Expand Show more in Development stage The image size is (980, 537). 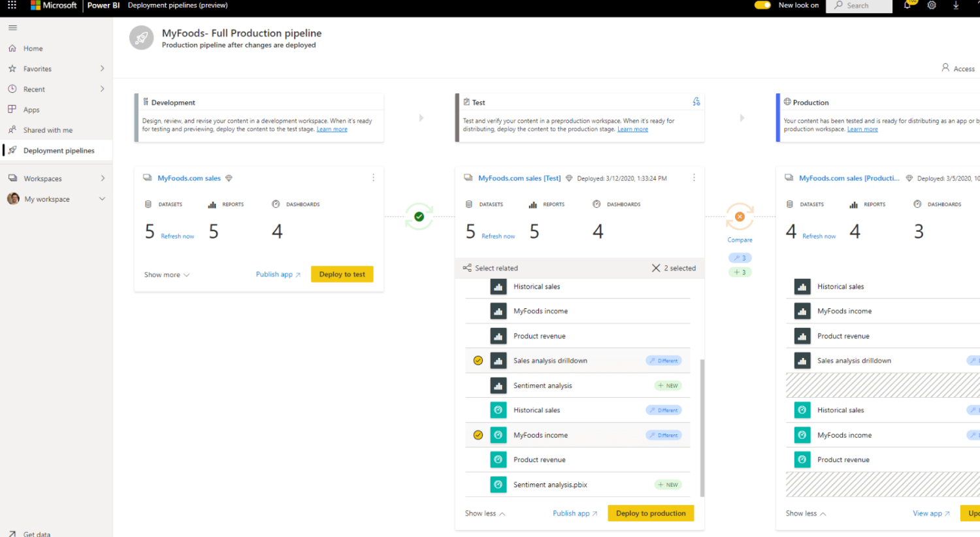click(167, 275)
